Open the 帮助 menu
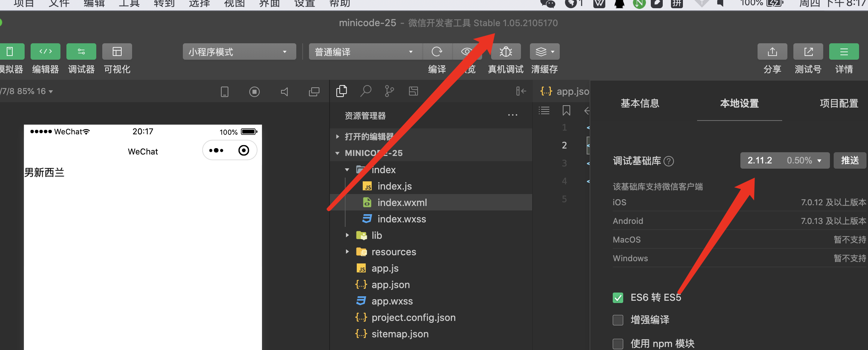 pyautogui.click(x=340, y=3)
